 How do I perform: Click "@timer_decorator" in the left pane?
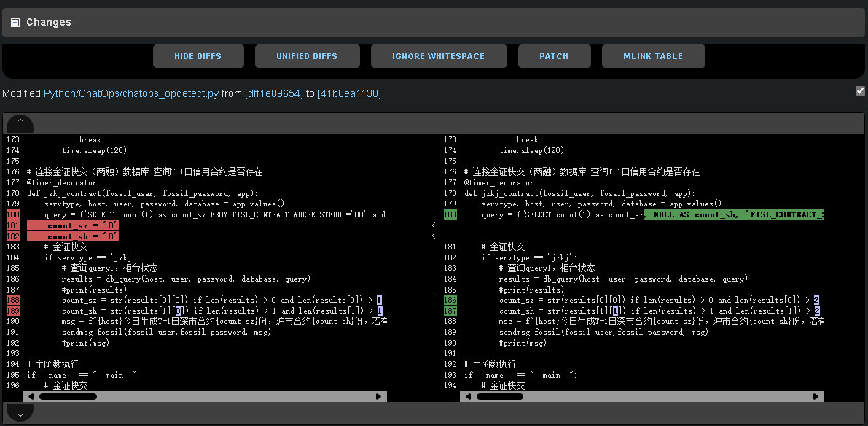pyautogui.click(x=61, y=182)
